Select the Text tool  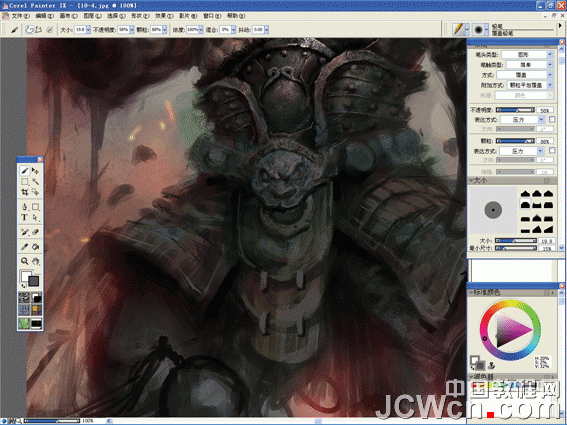(x=25, y=217)
